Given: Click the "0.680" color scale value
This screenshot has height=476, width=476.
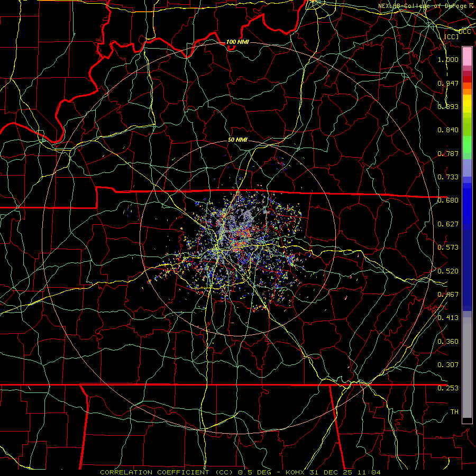Looking at the screenshot, I should pos(448,200).
